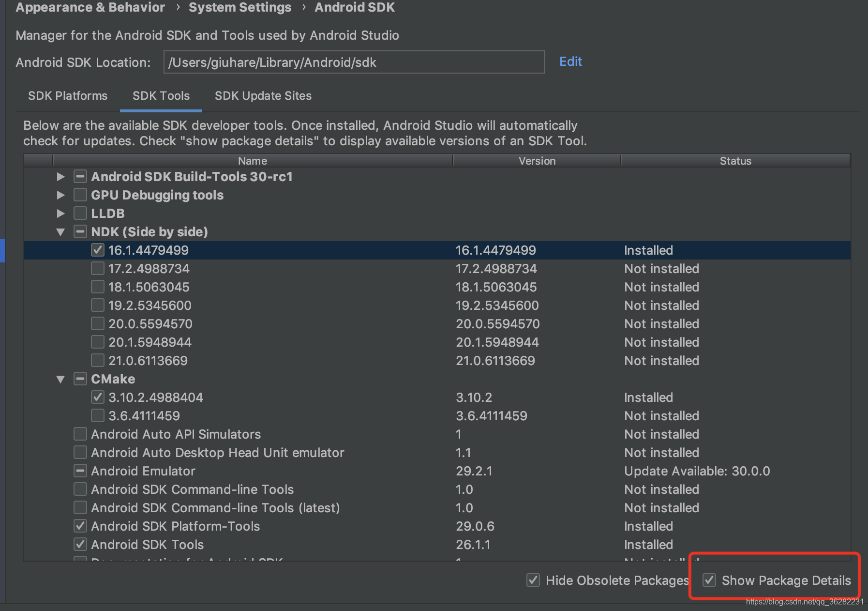868x611 pixels.
Task: Uncheck Android SDK Tools 26.1.1
Action: (80, 544)
